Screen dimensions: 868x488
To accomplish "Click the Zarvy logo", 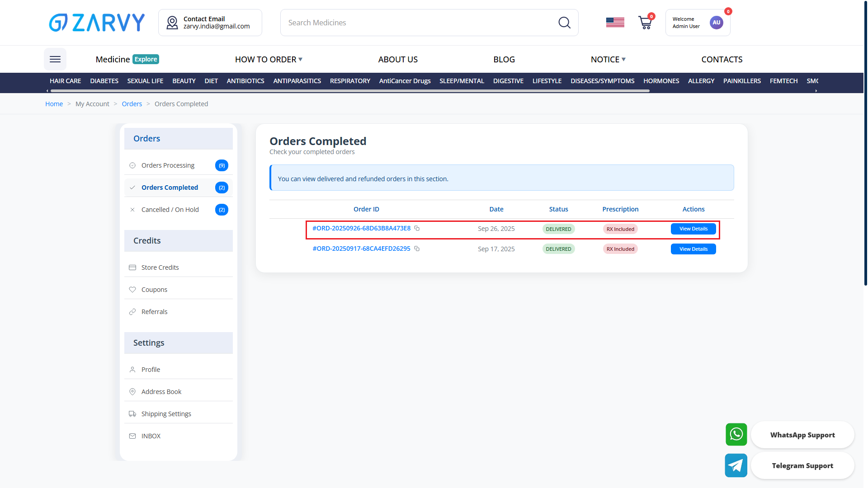I will pyautogui.click(x=97, y=23).
